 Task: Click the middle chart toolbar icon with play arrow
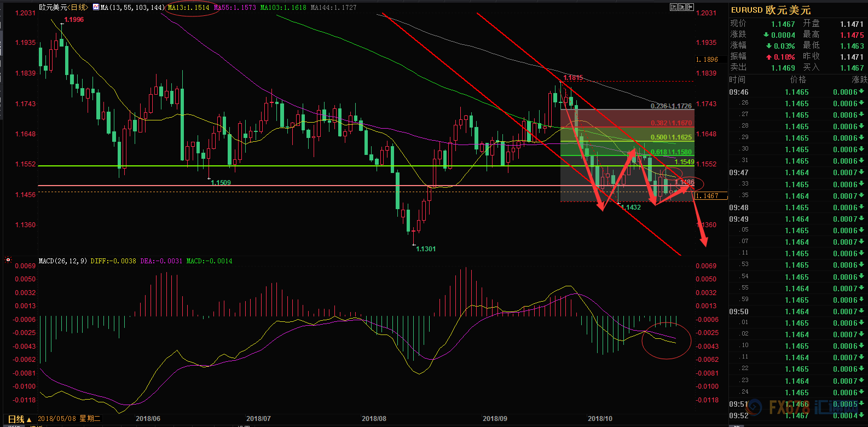tap(682, 7)
